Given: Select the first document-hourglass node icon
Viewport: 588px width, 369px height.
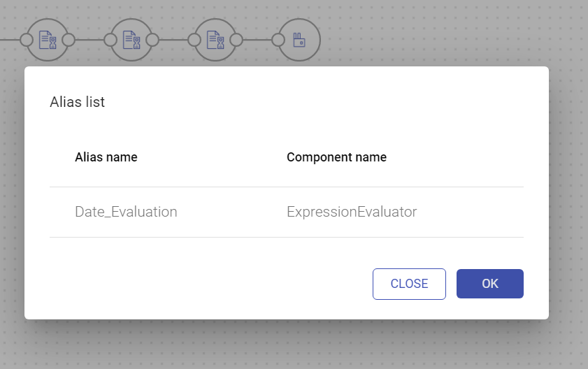Looking at the screenshot, I should [48, 40].
